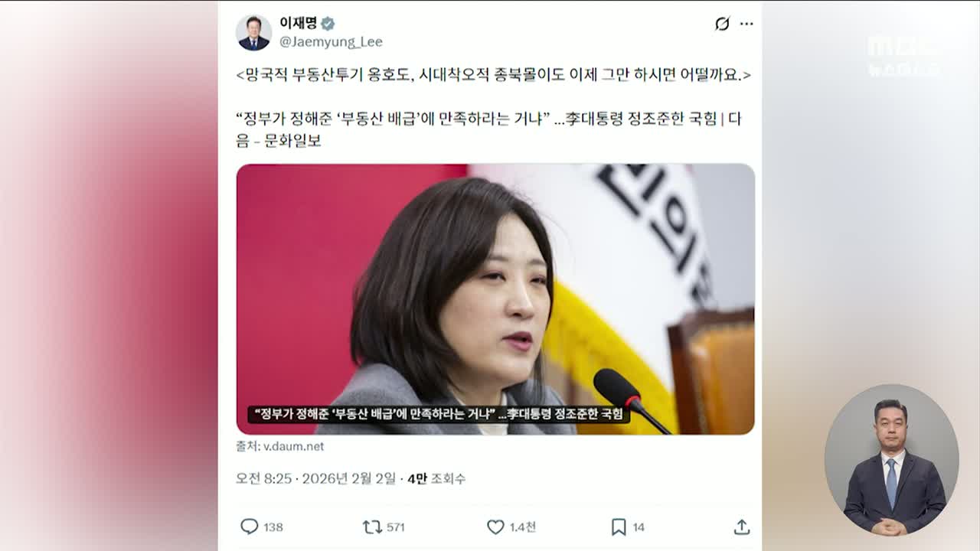Viewport: 980px width, 551px height.
Task: Open the linked article image card
Action: [x=495, y=299]
